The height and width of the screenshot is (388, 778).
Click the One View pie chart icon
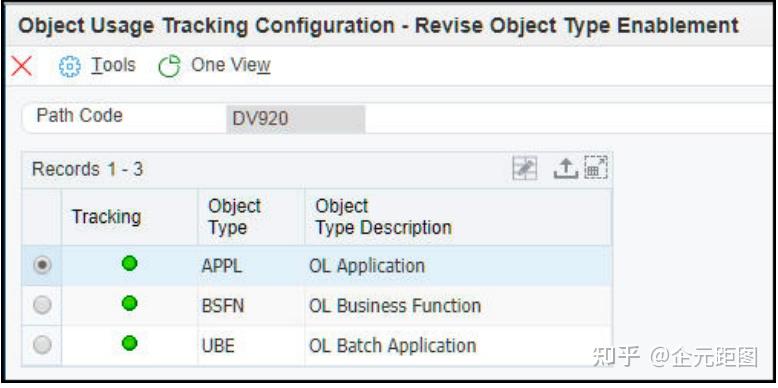click(x=169, y=66)
